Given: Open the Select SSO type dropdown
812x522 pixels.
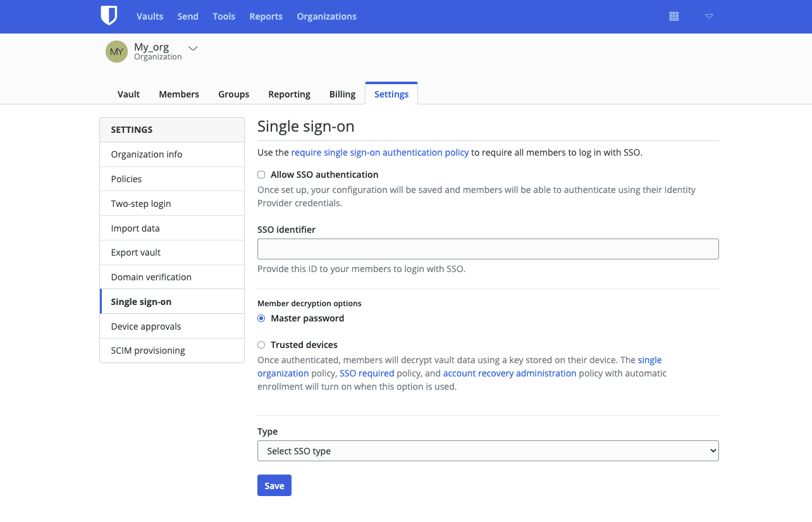Looking at the screenshot, I should (488, 451).
